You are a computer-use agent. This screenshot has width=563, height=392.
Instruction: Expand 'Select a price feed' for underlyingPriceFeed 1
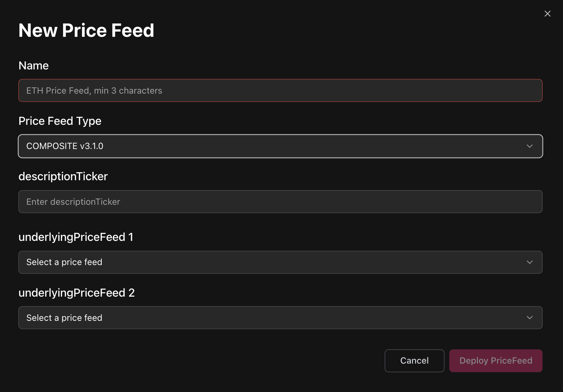coord(280,262)
